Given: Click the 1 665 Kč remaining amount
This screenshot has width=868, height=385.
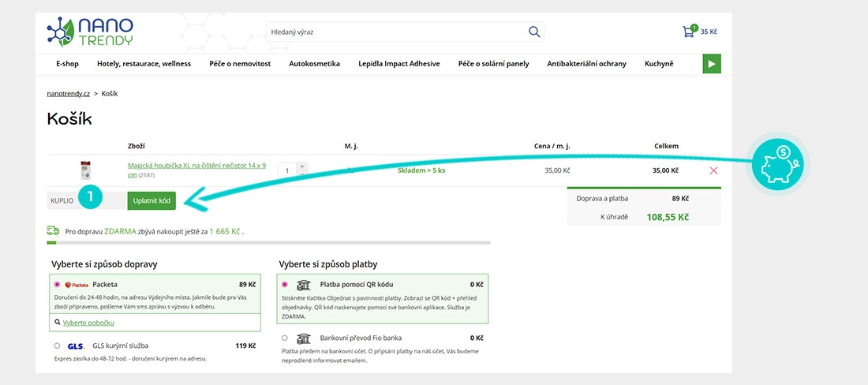Looking at the screenshot, I should click(x=225, y=231).
